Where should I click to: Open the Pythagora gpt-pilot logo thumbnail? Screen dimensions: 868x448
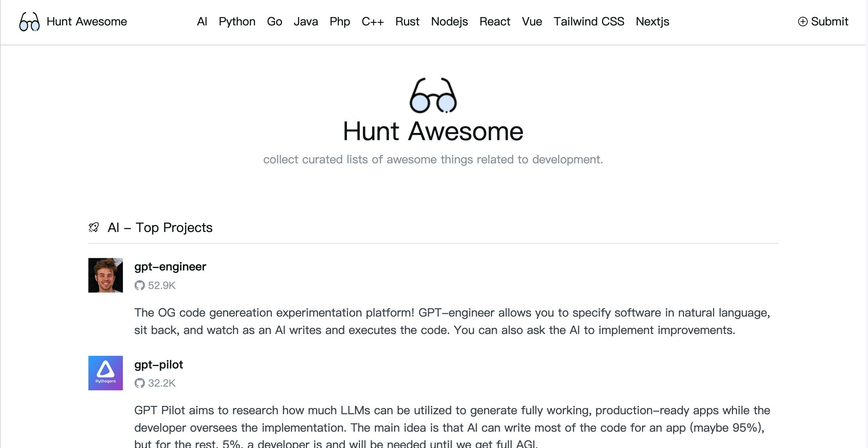coord(105,373)
